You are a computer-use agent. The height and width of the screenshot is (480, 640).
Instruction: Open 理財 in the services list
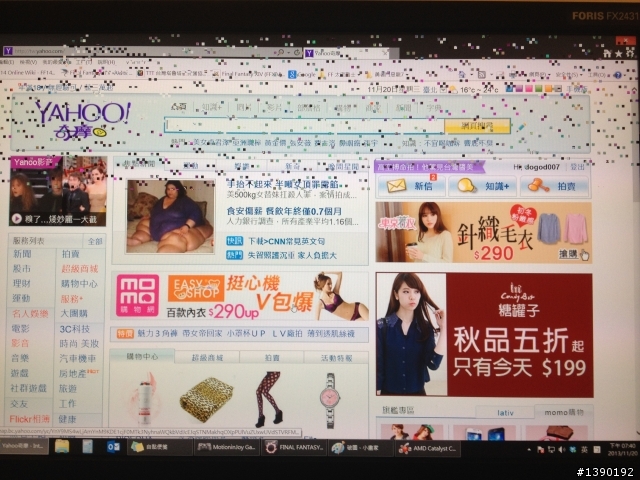click(x=21, y=283)
